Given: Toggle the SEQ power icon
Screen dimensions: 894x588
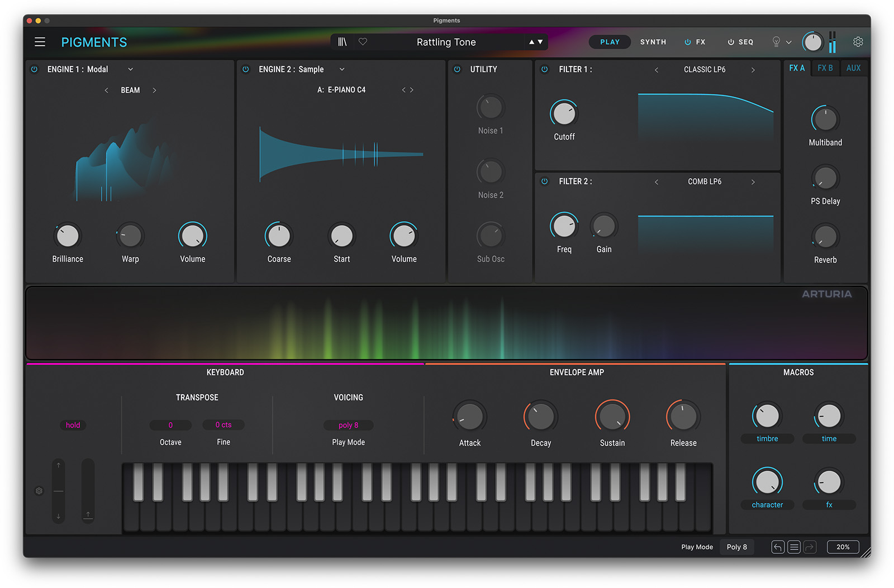Looking at the screenshot, I should tap(730, 42).
